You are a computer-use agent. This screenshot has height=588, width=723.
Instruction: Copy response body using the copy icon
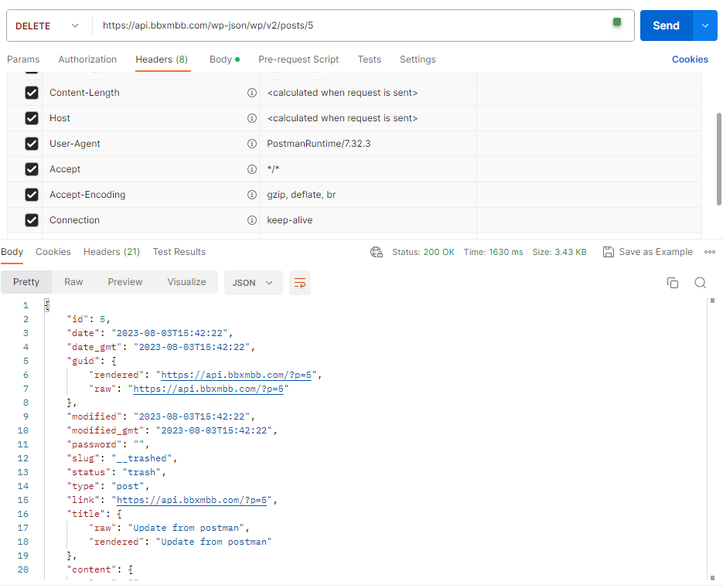pyautogui.click(x=672, y=283)
